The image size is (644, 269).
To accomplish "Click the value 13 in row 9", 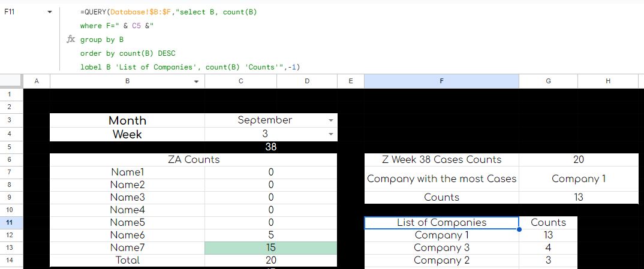I will tap(579, 197).
